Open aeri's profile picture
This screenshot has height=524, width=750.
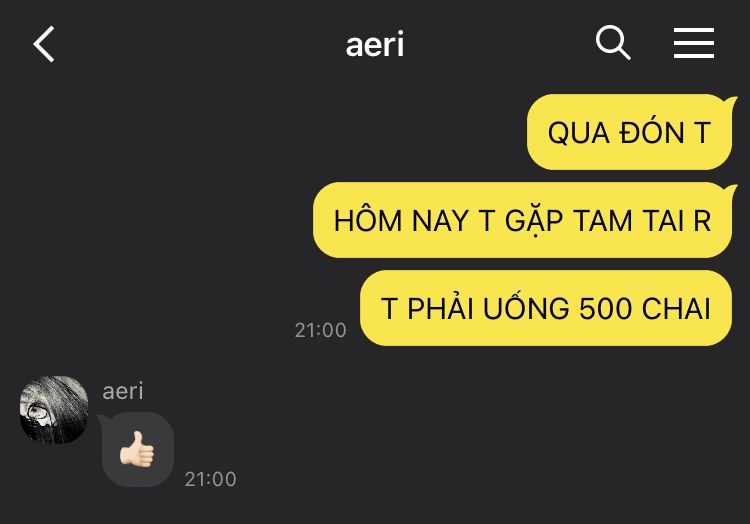[54, 410]
